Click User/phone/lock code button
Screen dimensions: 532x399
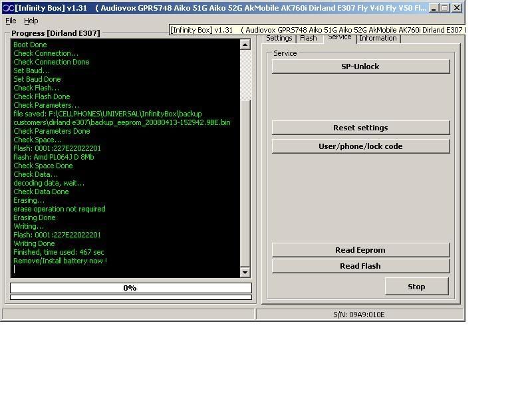[x=360, y=146]
